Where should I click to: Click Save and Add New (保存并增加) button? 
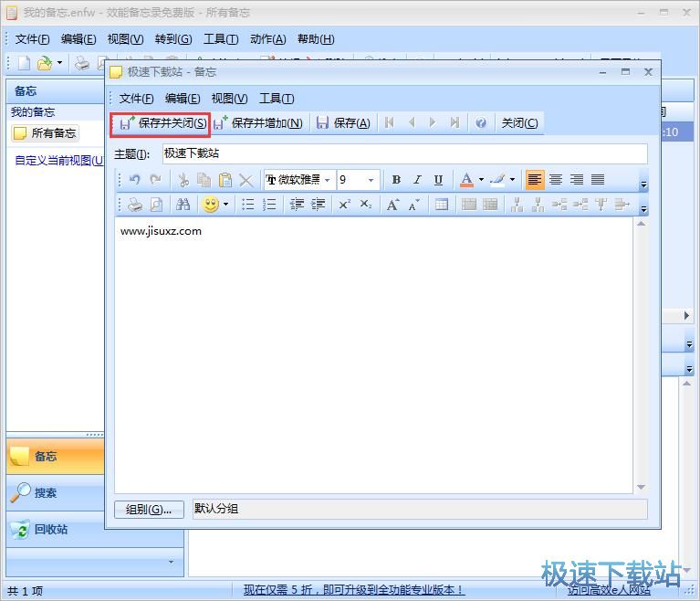[x=258, y=123]
